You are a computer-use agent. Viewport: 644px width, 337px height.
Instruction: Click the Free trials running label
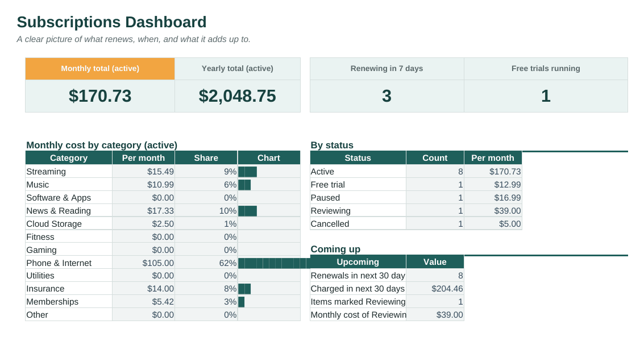click(x=546, y=69)
